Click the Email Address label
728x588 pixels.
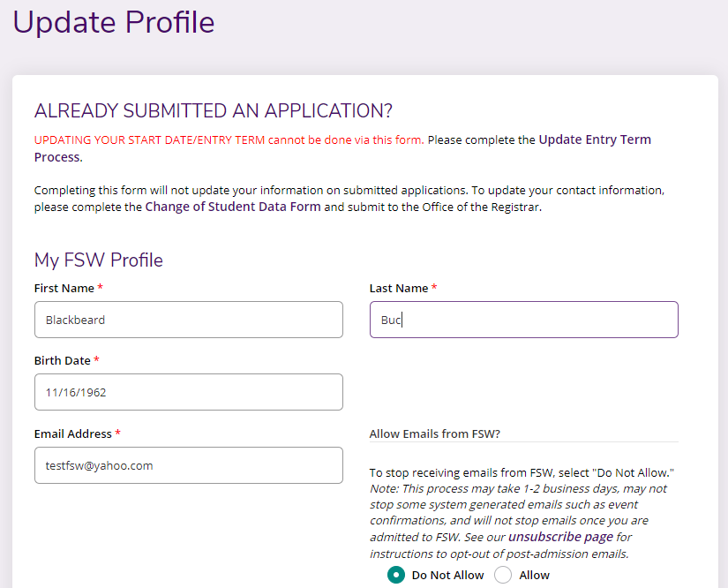pos(73,434)
